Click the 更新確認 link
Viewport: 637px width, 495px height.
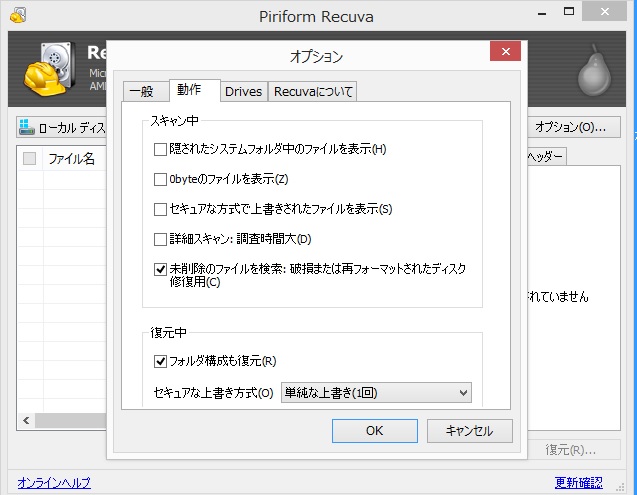click(578, 482)
